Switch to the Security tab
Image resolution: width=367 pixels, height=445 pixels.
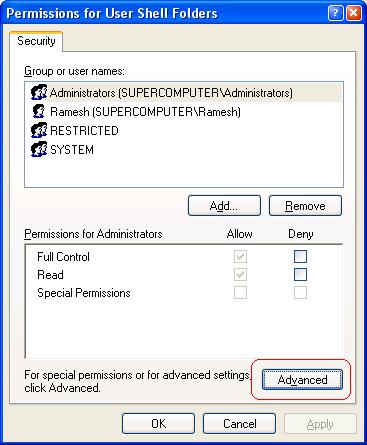coord(36,41)
